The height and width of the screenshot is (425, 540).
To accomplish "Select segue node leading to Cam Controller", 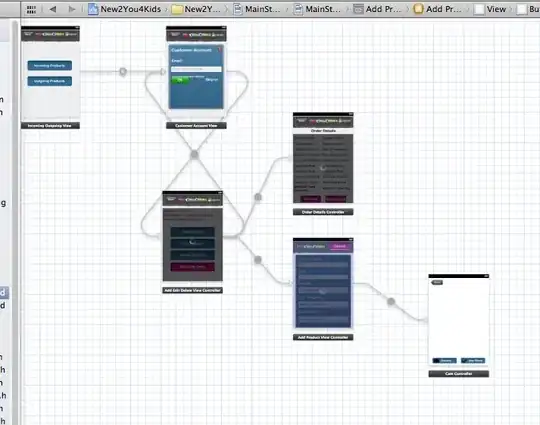I will pos(391,302).
